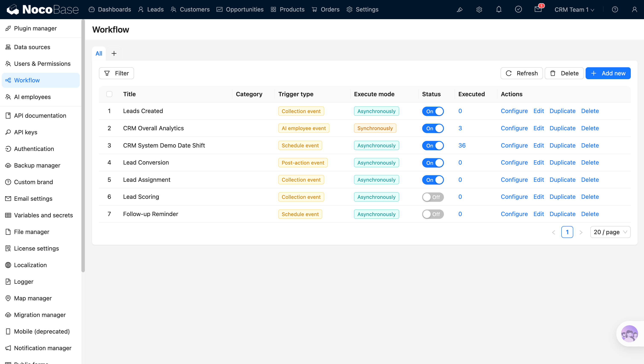Turn off the Leads Created workflow switch

coord(433,111)
